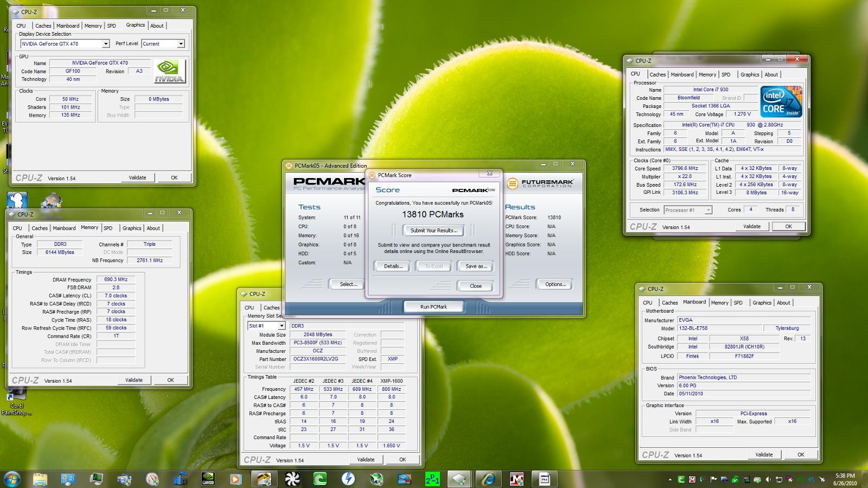
Task: Click the white fan icon in taskbar
Action: click(292, 479)
